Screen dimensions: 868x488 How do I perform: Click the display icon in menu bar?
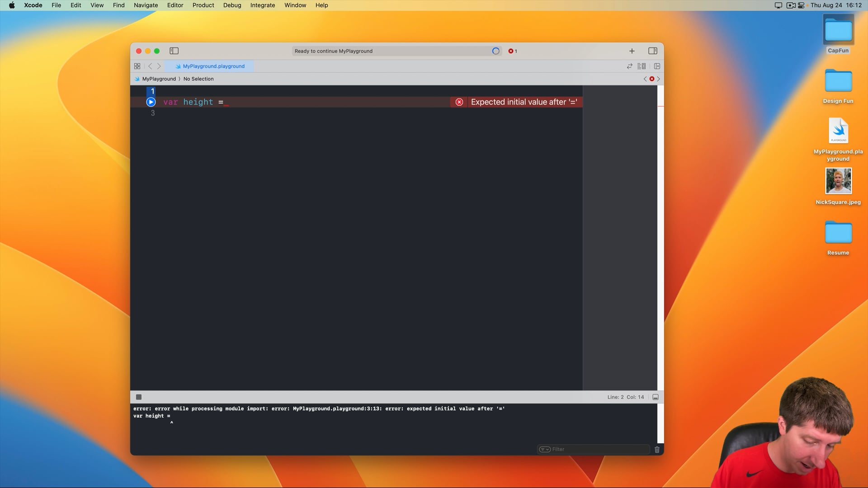tap(778, 5)
